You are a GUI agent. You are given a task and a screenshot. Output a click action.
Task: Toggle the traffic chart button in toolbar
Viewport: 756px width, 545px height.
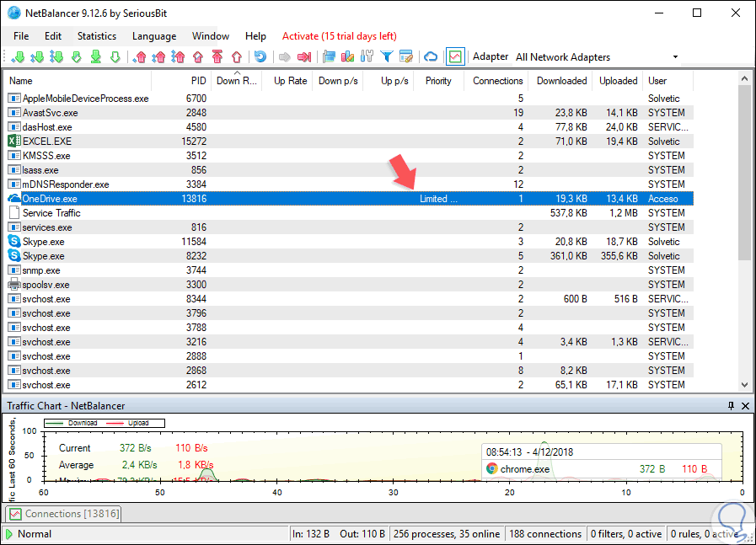click(455, 57)
